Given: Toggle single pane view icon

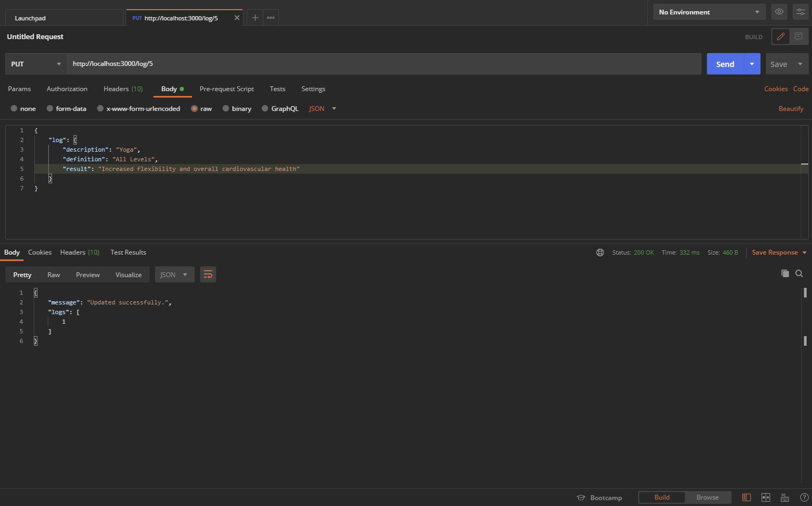Looking at the screenshot, I should coord(746,497).
